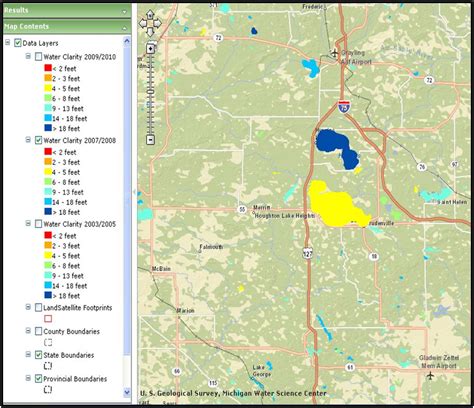Screen dimensions: 474x408
Task: Click the Marion town label
Action: (185, 311)
